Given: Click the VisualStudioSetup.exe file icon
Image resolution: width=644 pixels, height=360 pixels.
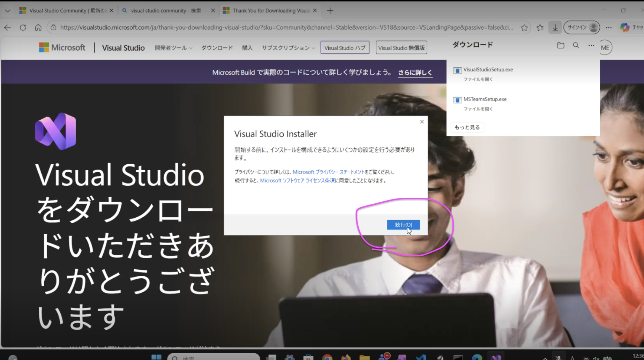Looking at the screenshot, I should pyautogui.click(x=457, y=70).
